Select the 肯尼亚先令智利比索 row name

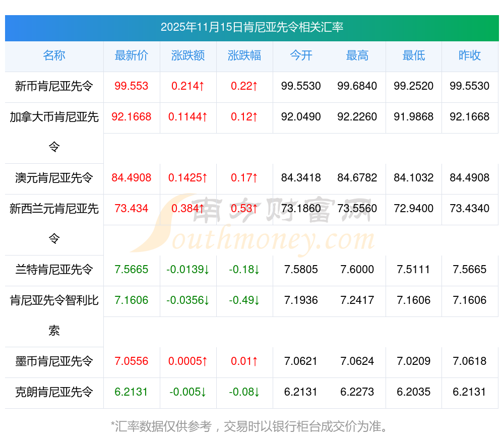(54, 300)
